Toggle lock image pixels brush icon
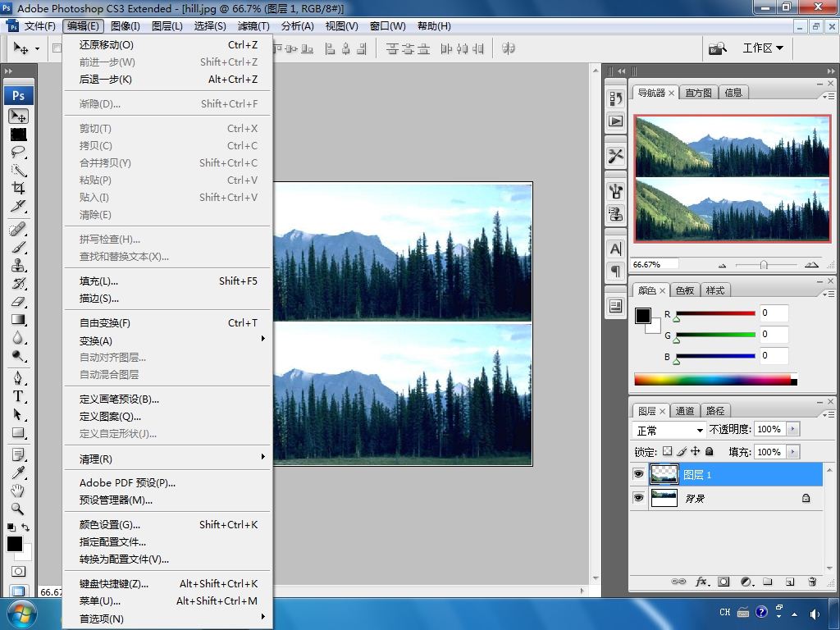 click(x=682, y=452)
